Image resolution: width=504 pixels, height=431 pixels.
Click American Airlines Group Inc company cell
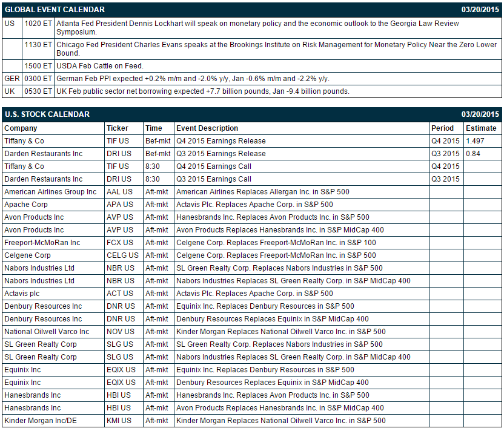[x=50, y=192]
